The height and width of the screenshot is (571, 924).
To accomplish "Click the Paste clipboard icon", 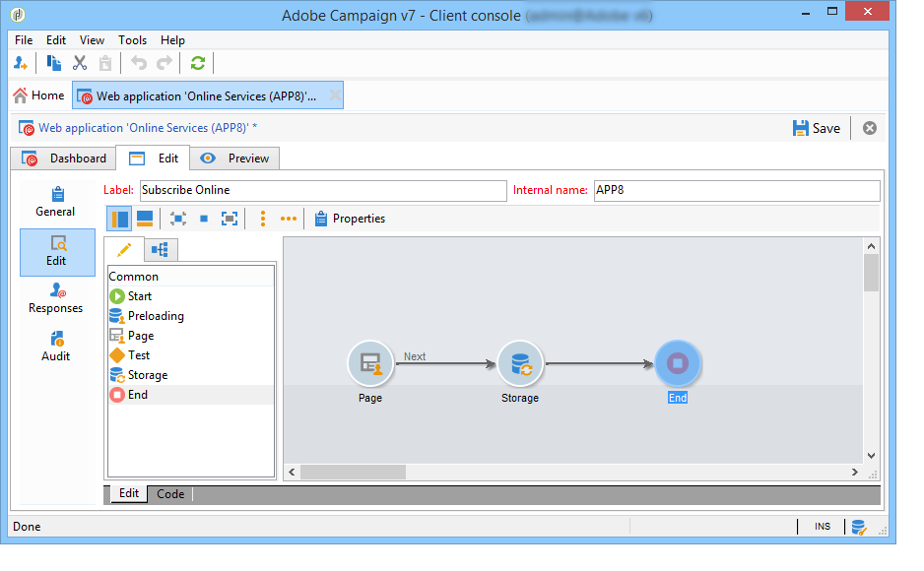I will 105,63.
